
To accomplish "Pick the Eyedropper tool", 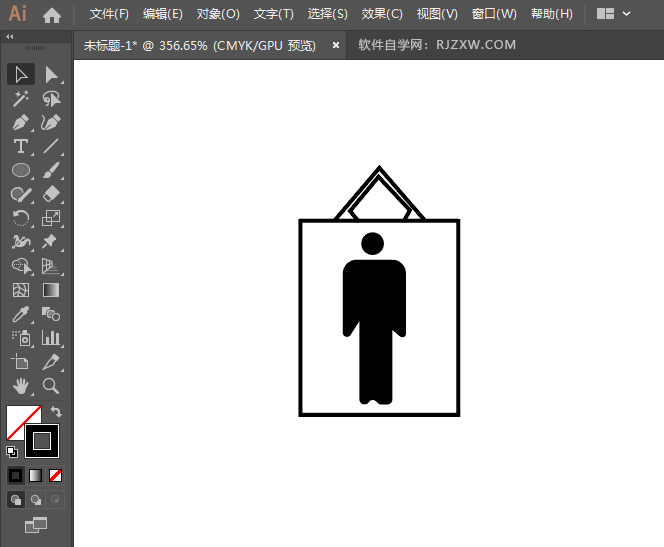I will pos(21,314).
